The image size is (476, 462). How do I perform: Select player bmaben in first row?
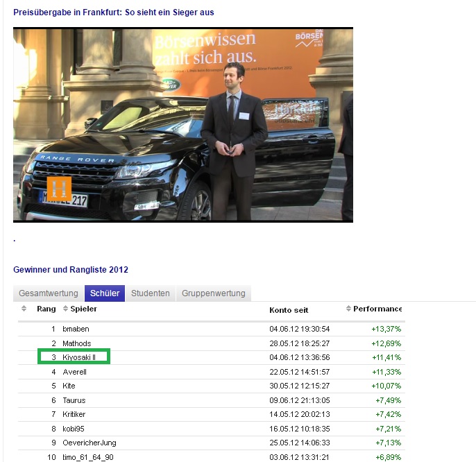[76, 329]
